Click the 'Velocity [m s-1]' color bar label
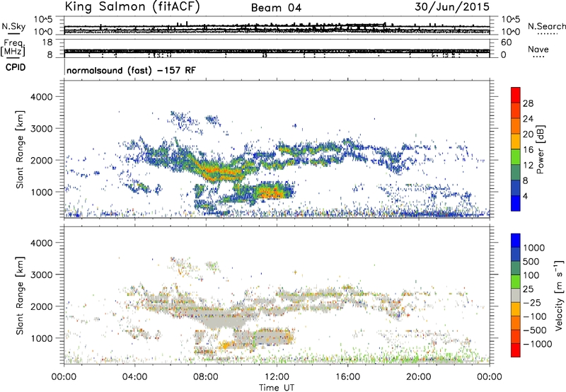566x392 pixels. [559, 295]
